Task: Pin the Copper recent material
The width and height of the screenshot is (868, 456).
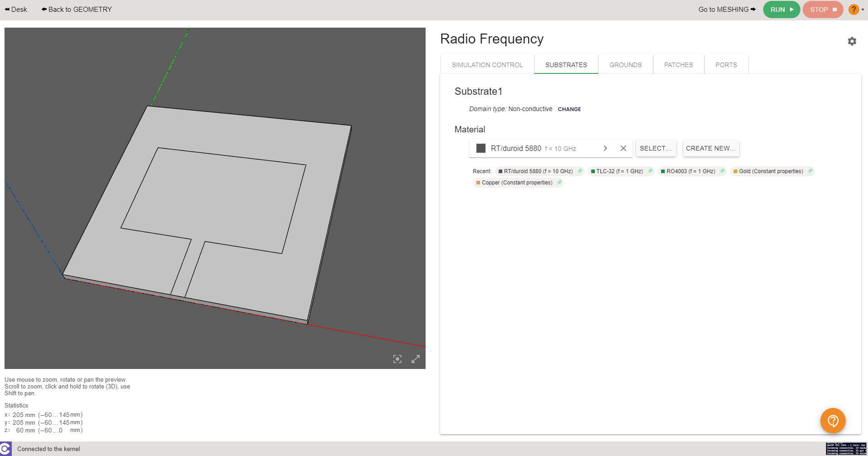Action: (x=559, y=182)
